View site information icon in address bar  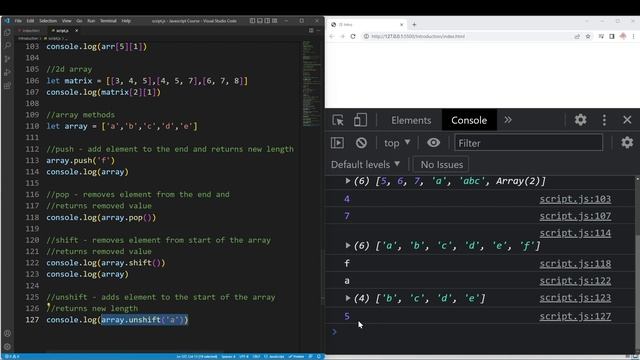coord(366,36)
